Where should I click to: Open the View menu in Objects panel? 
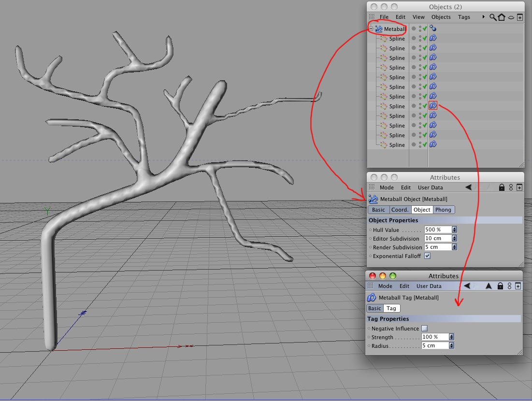[x=418, y=17]
